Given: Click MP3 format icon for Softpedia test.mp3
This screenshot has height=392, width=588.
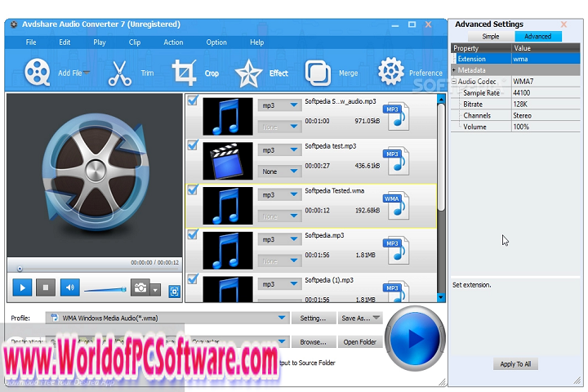Looking at the screenshot, I should click(x=396, y=161).
